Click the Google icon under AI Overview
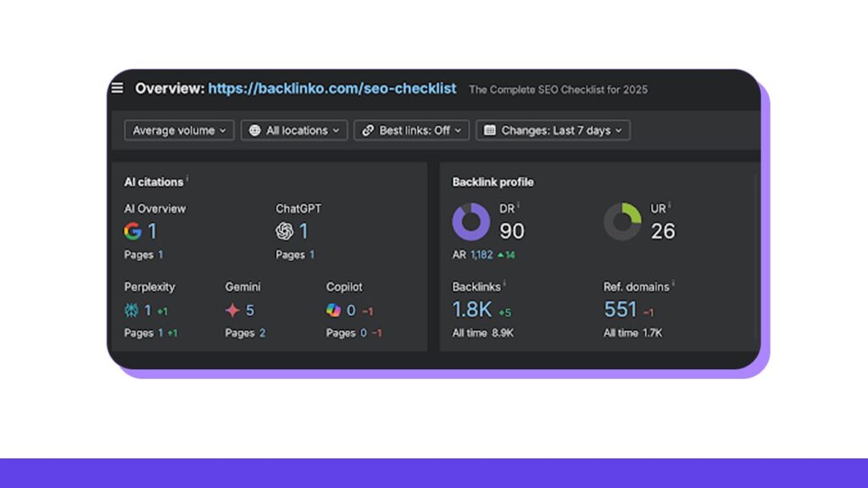This screenshot has height=488, width=868. pyautogui.click(x=132, y=230)
